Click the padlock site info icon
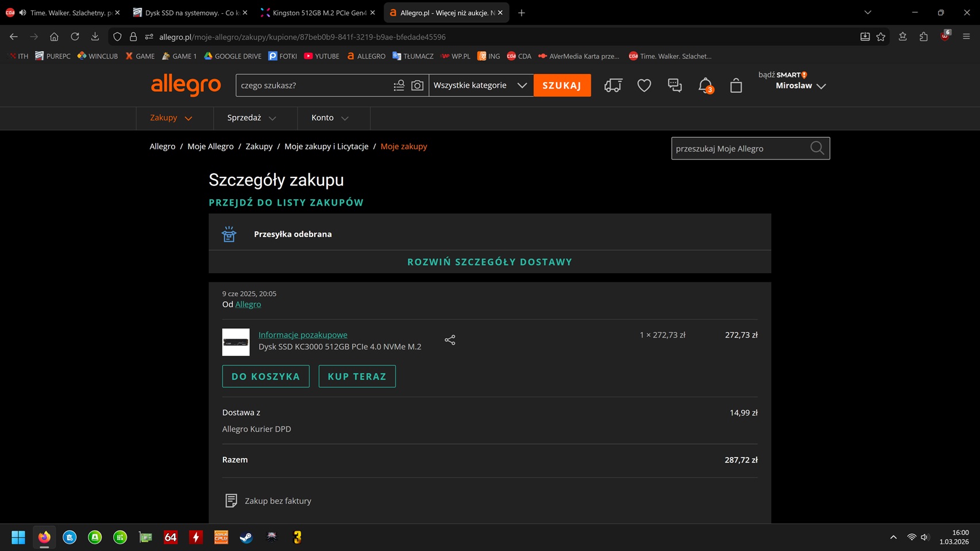Image resolution: width=980 pixels, height=551 pixels. coord(133,37)
